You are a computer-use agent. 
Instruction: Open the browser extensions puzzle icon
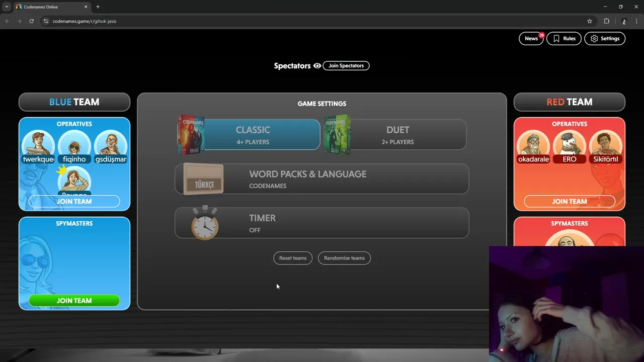point(606,21)
